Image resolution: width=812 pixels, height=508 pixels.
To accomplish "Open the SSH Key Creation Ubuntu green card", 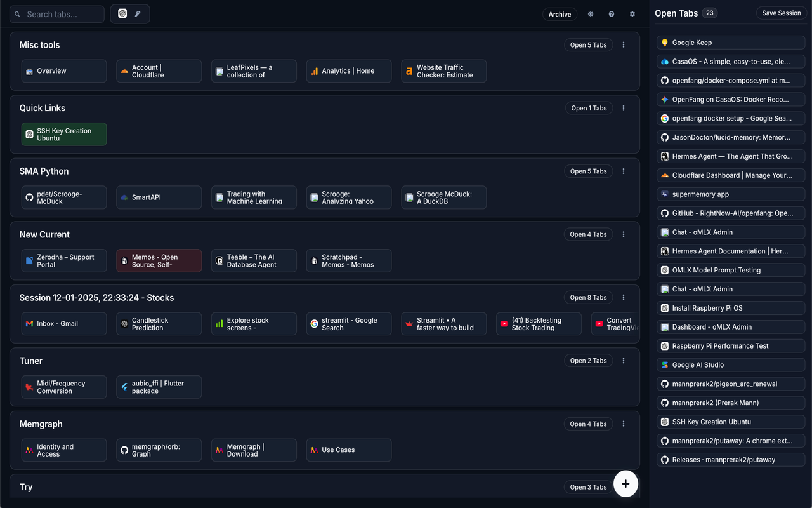I will pos(64,135).
